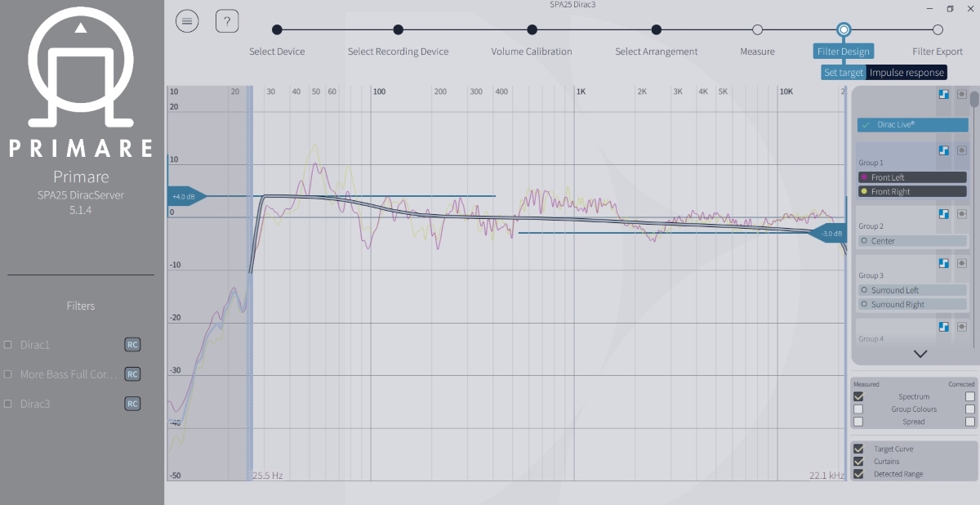
Task: Go to the Measure step
Action: click(757, 30)
